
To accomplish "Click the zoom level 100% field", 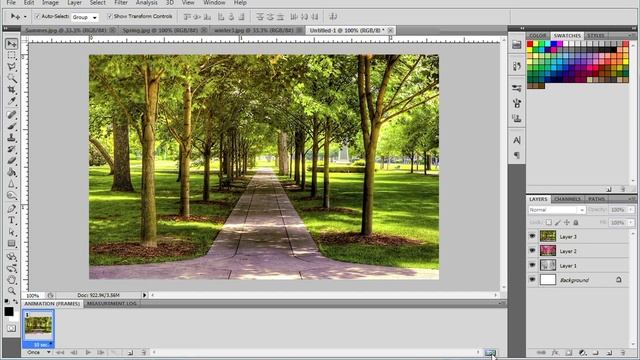I will [33, 295].
